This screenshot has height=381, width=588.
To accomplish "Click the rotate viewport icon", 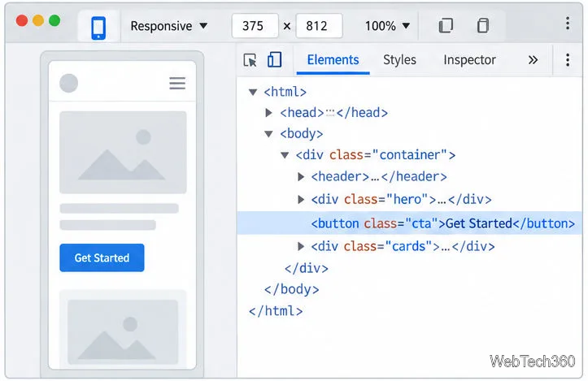I will 446,25.
